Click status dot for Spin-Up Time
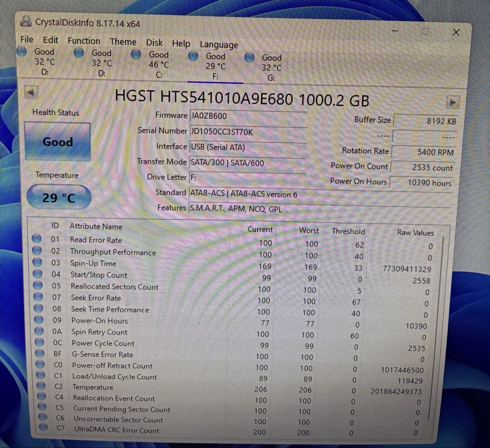Screen dimensions: 490x448 coord(37,262)
